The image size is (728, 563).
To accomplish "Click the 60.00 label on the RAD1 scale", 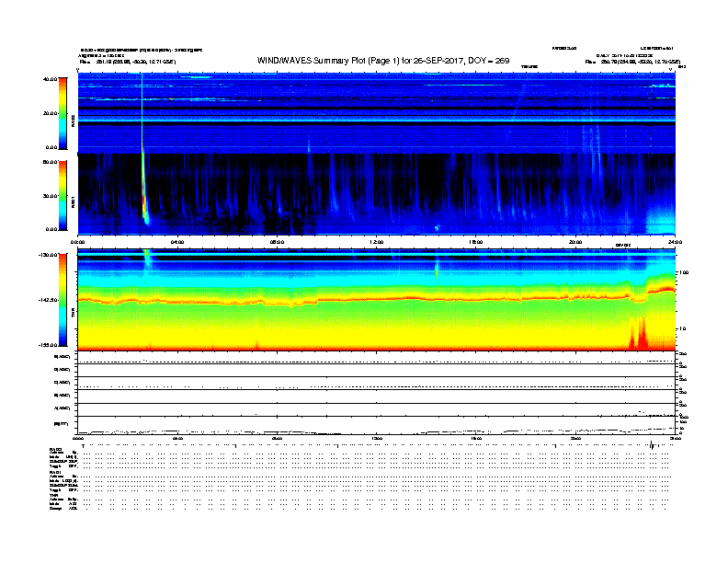I will tap(51, 162).
